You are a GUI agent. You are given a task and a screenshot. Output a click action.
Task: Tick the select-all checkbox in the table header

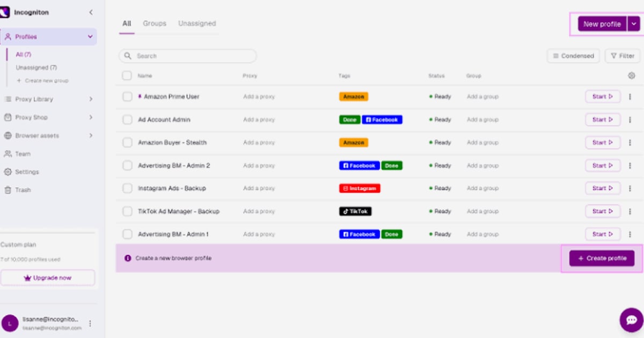(x=127, y=76)
